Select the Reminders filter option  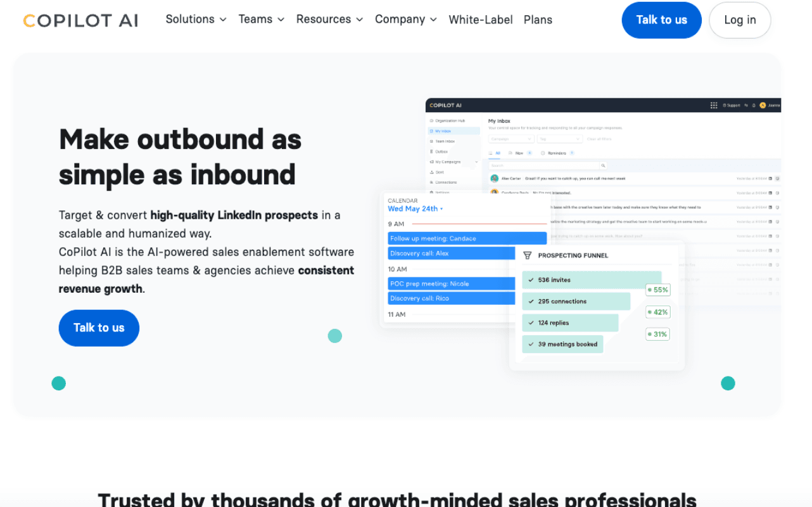557,153
